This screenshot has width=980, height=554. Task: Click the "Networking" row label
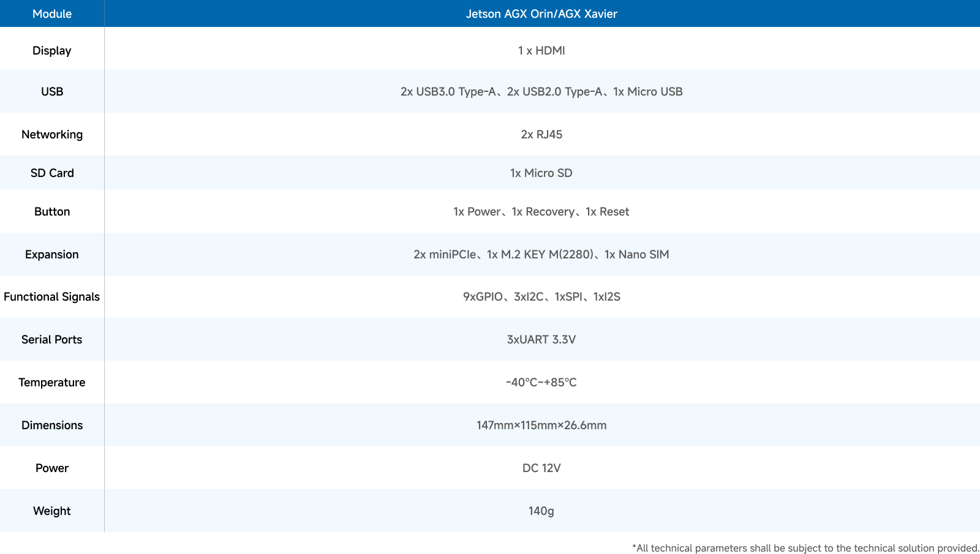tap(52, 135)
